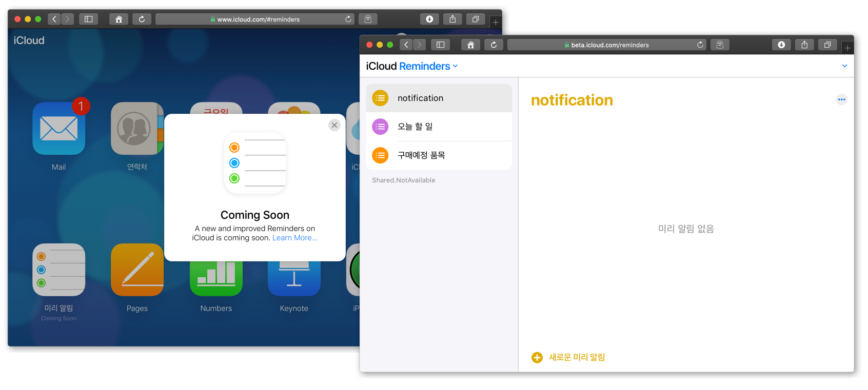Image resolution: width=868 pixels, height=390 pixels.
Task: Click ghost extension icon in www.icloud.com window
Action: pos(368,19)
